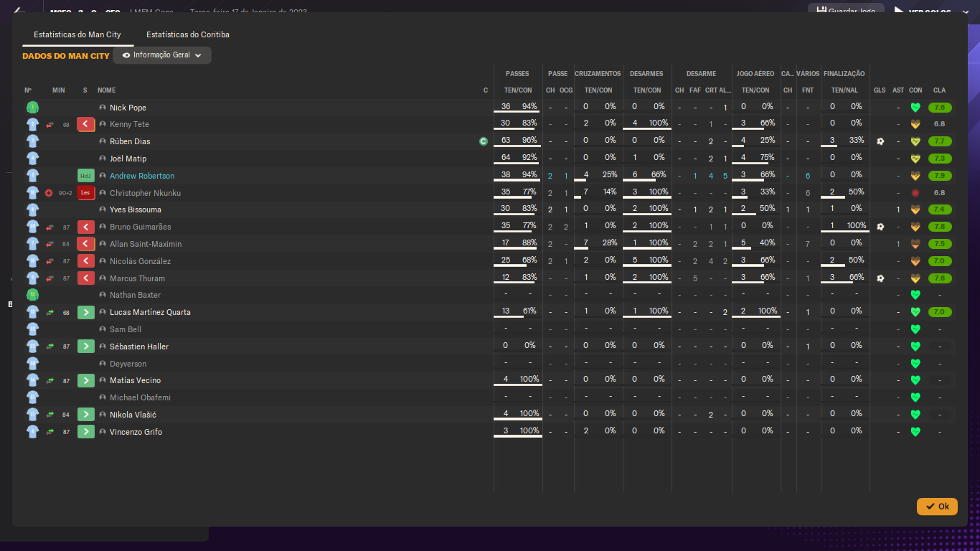Click Allan Saint-Maximin red substitution badge

[86, 244]
